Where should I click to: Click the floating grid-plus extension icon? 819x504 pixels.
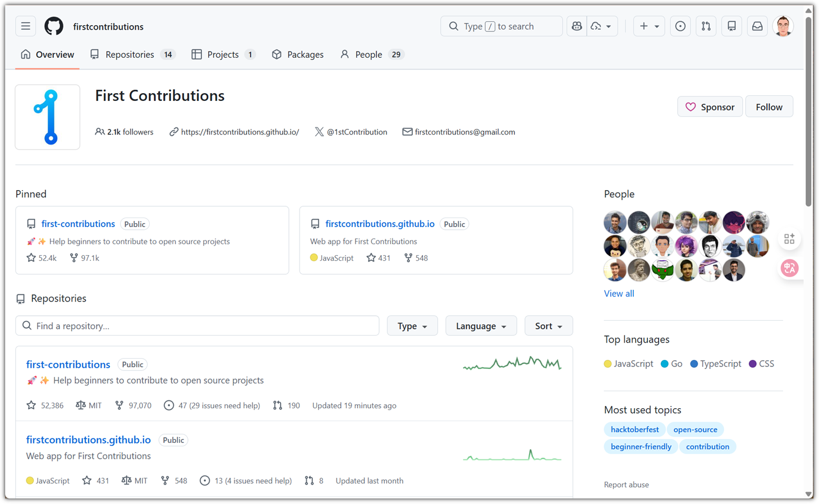(x=789, y=239)
